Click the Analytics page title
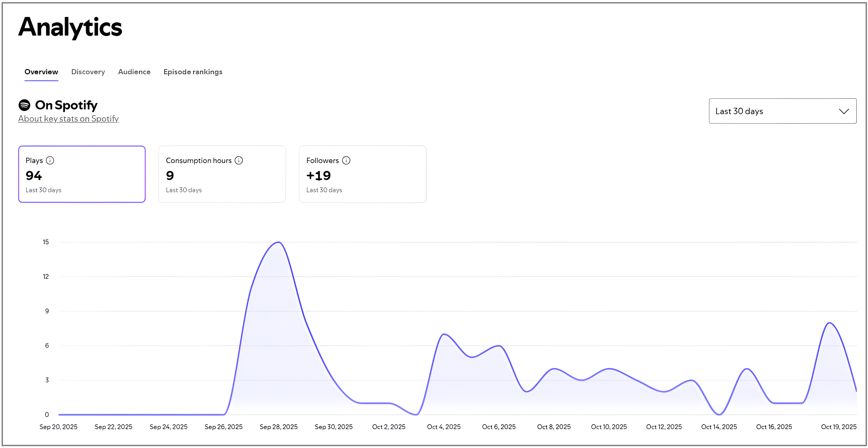868x448 pixels. 70,27
